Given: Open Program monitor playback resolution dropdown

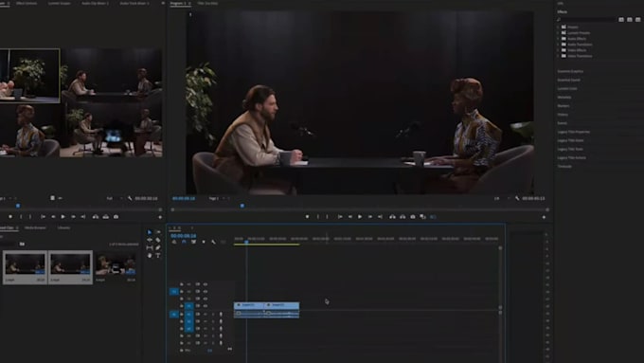Looking at the screenshot, I should (502, 198).
